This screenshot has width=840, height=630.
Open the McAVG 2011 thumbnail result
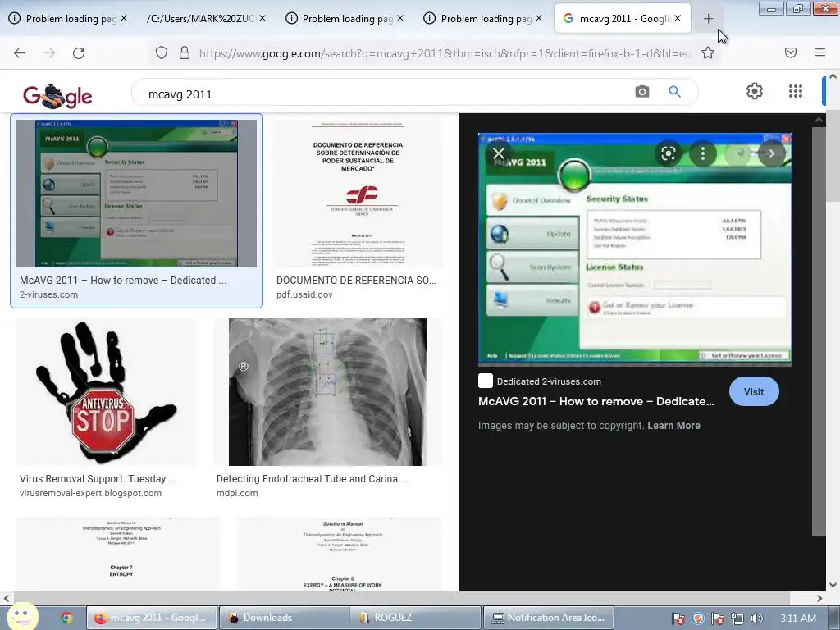pyautogui.click(x=137, y=194)
